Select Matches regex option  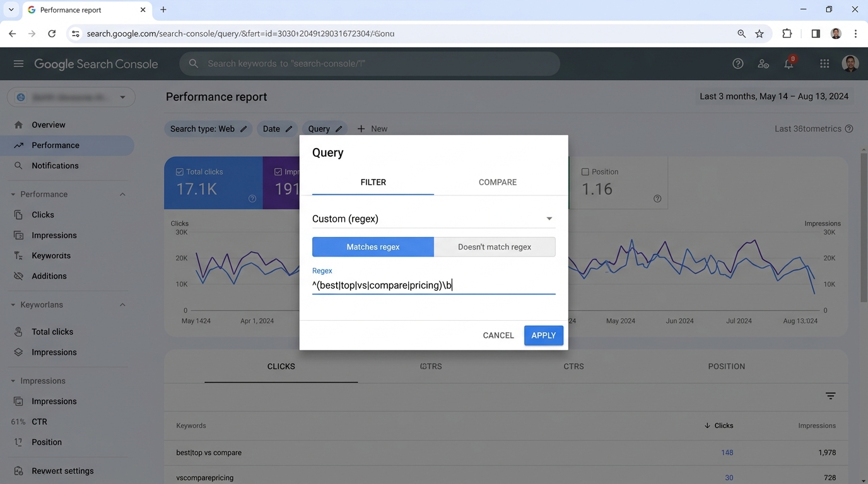coord(373,247)
